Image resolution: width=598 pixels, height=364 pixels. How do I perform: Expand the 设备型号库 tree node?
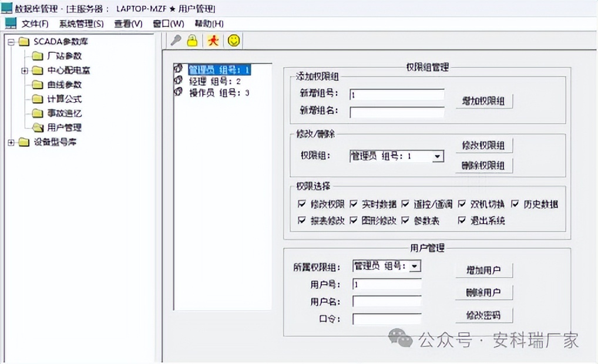tap(11, 142)
